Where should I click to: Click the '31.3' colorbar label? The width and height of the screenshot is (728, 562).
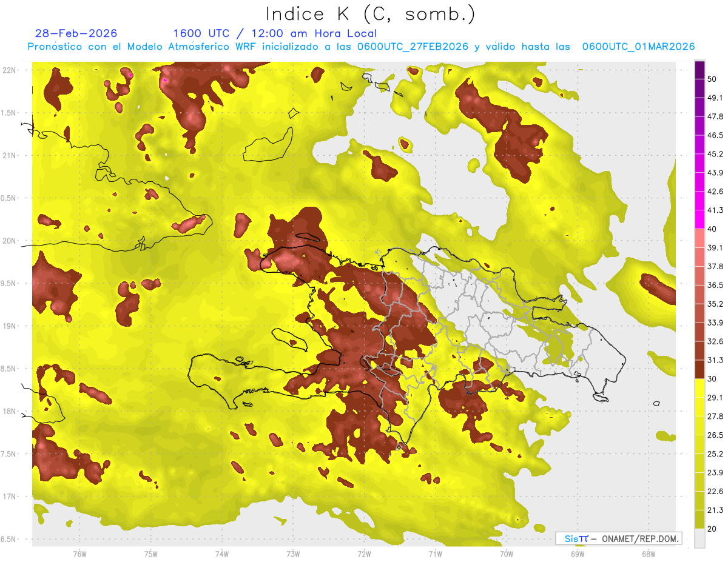[715, 360]
